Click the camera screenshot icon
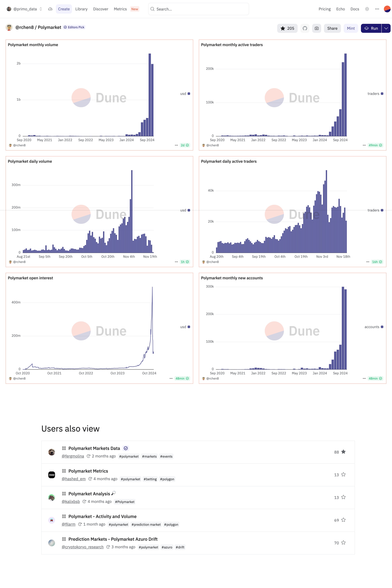392x588 pixels. [317, 28]
